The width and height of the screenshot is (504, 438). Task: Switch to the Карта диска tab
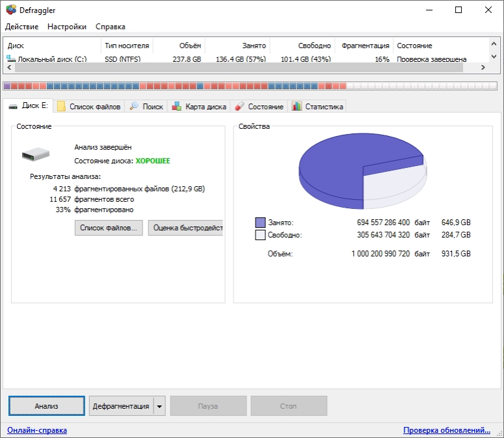(199, 107)
